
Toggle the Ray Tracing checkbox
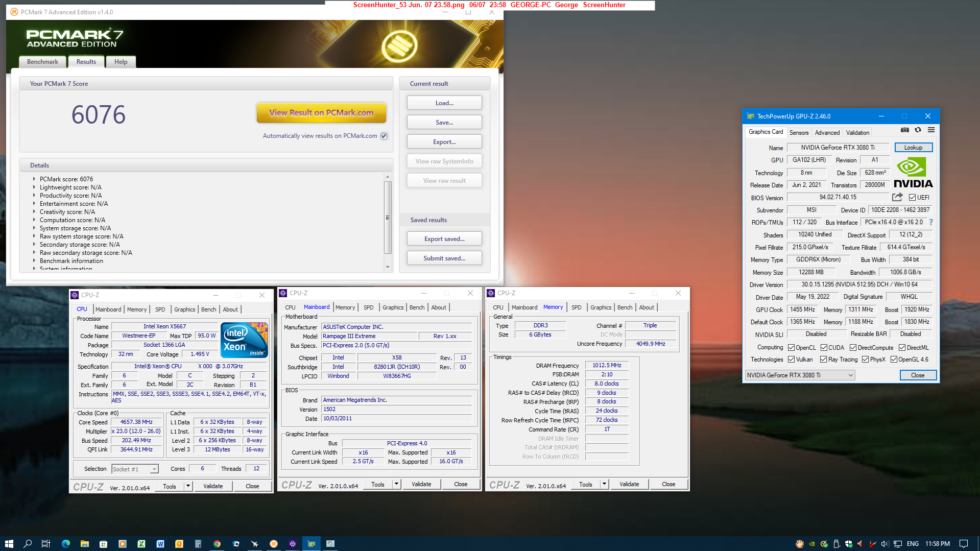(x=823, y=360)
